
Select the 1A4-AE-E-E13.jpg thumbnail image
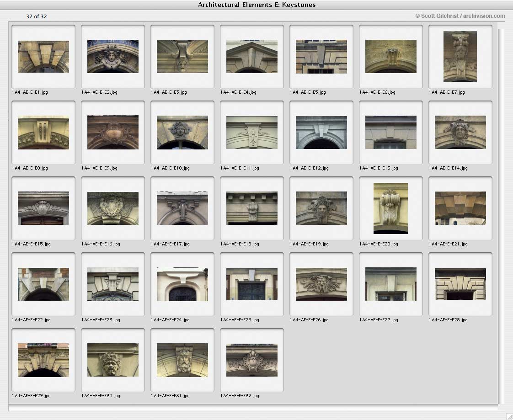(x=391, y=133)
